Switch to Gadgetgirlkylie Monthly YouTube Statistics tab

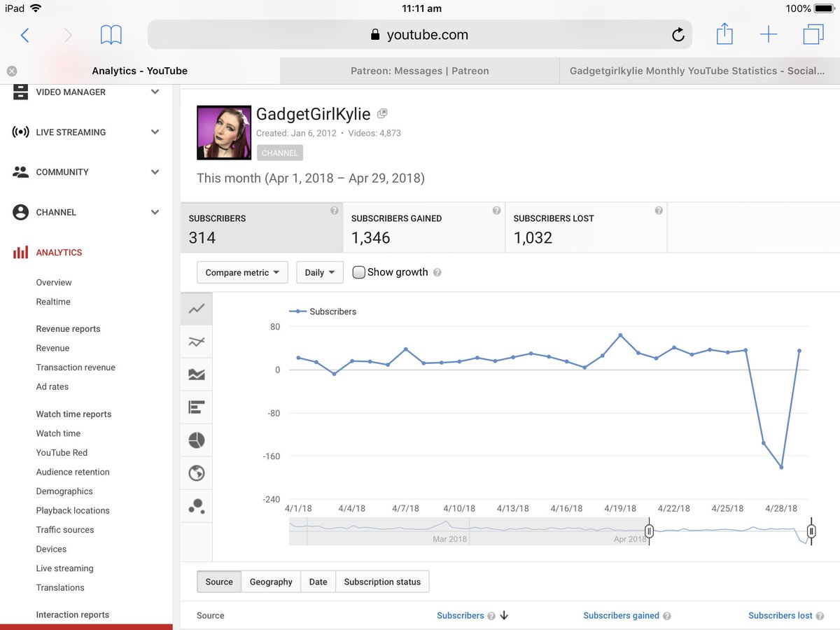700,71
